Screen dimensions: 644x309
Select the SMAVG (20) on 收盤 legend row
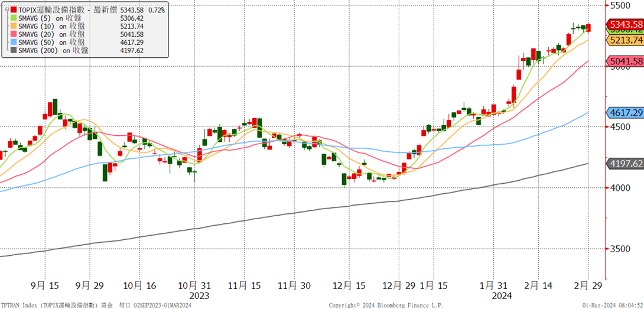point(51,34)
